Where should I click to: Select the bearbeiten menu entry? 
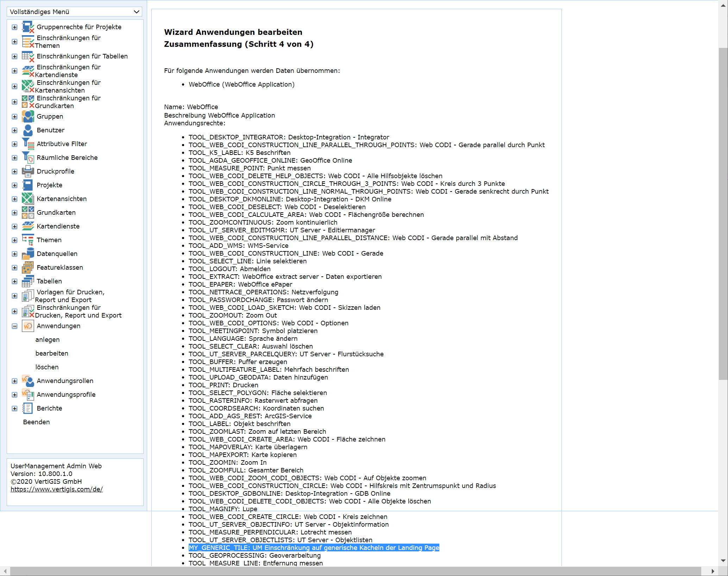click(52, 353)
